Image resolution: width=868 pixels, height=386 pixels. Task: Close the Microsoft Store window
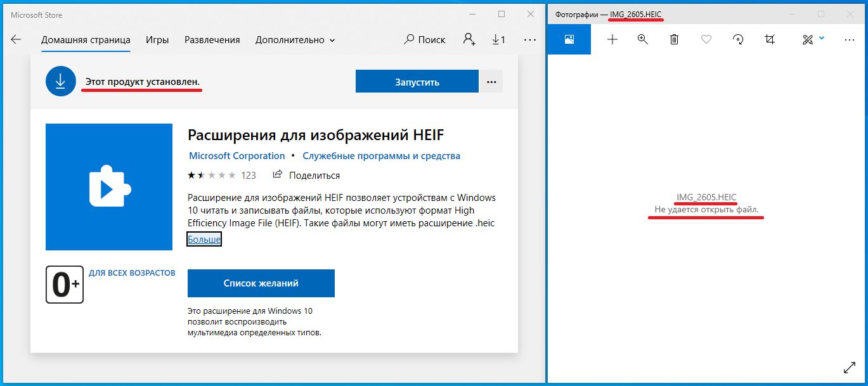[531, 14]
